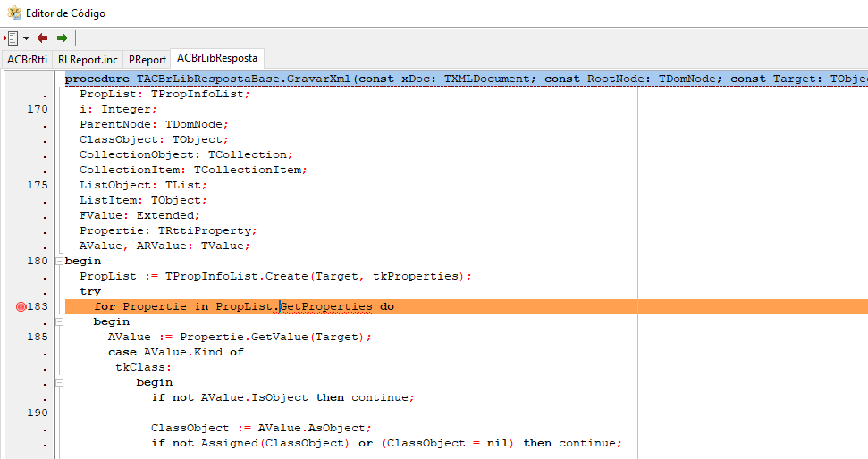
Task: Select the ACBrLibResposta tab
Action: pyautogui.click(x=217, y=58)
